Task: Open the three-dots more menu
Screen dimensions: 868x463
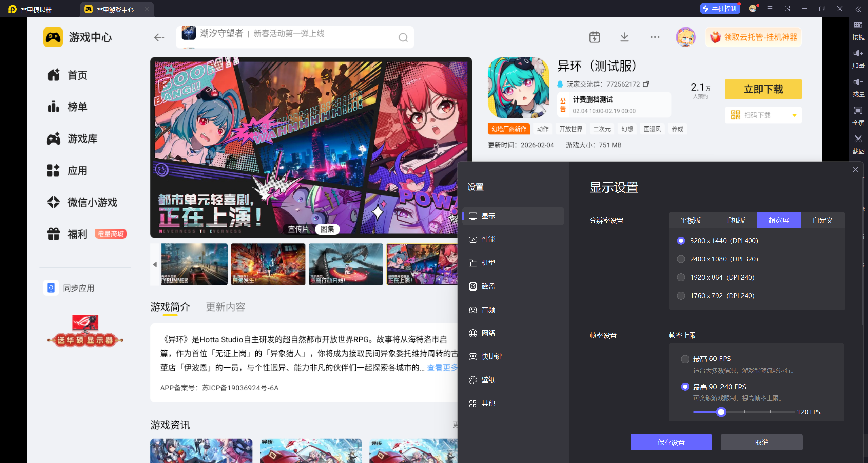Action: 655,37
